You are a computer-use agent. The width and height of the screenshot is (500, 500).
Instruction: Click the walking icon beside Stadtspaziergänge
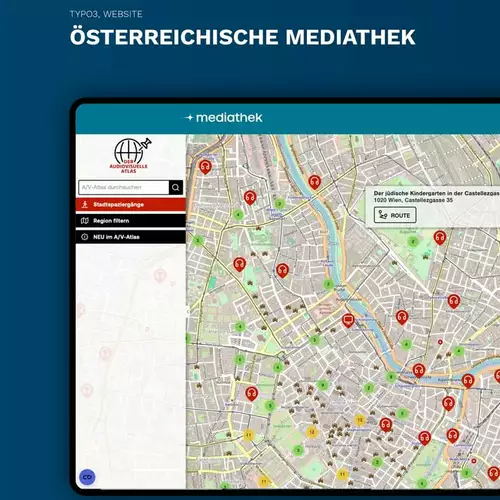[85, 204]
